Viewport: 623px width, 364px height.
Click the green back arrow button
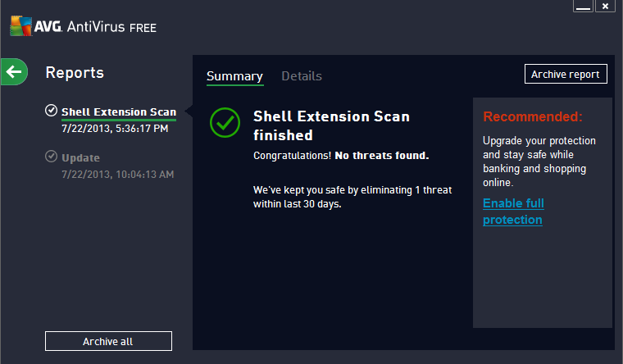14,72
